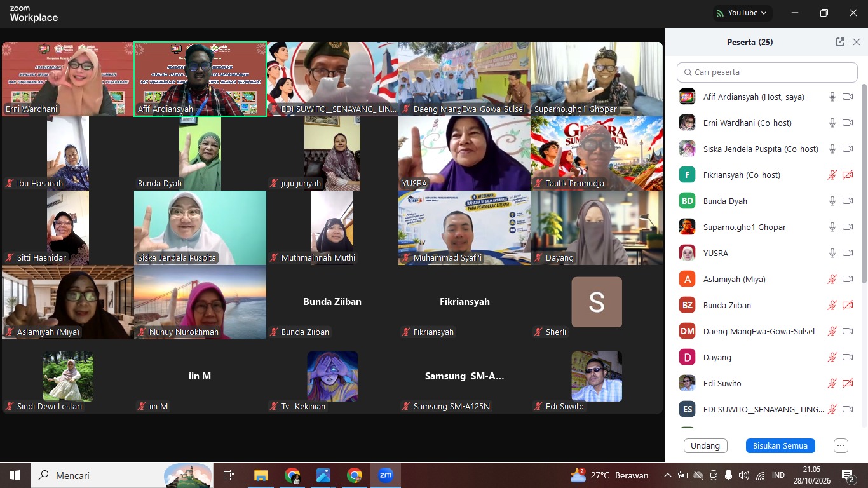This screenshot has height=488, width=868.
Task: Toggle video icon for Bunda Dyah
Action: [x=847, y=201]
